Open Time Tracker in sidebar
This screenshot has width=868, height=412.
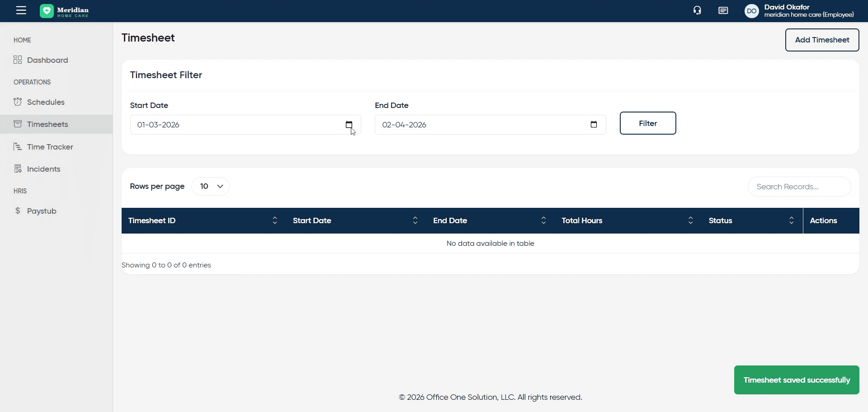pyautogui.click(x=50, y=147)
